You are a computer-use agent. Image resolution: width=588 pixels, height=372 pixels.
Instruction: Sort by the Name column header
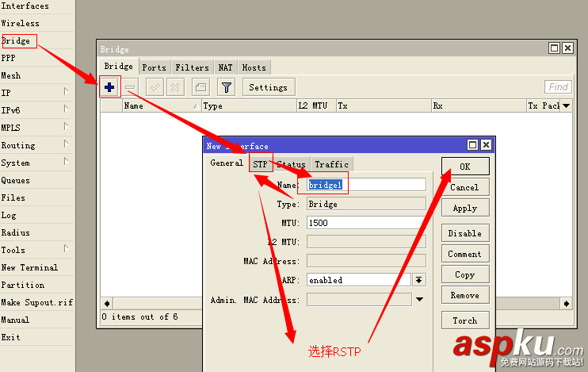click(161, 105)
